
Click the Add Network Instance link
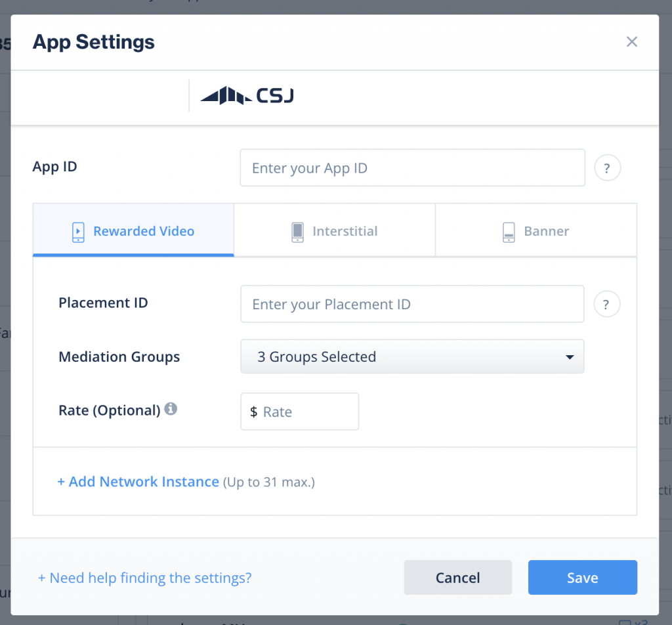138,481
